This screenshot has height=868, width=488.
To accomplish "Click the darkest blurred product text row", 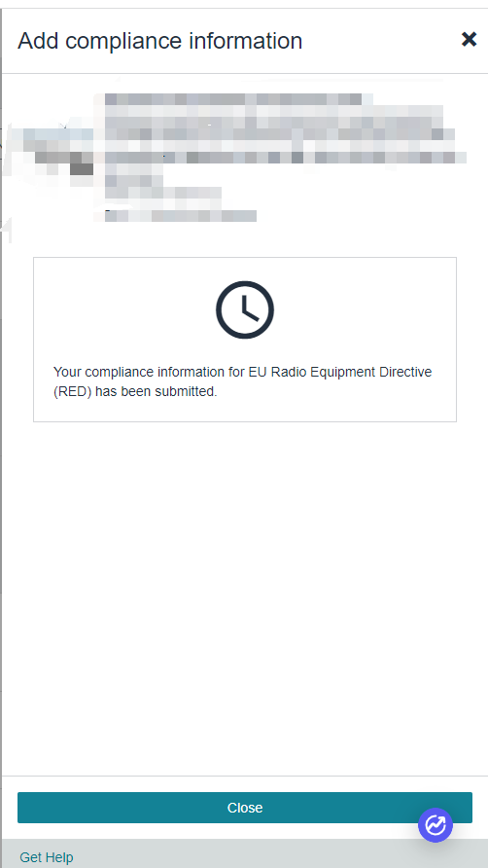I will pyautogui.click(x=285, y=158).
